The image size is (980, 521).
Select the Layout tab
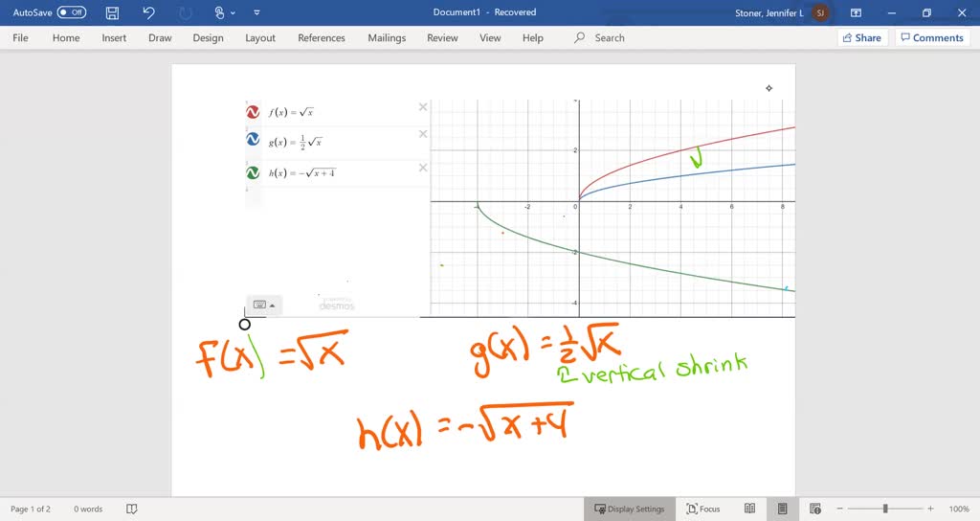(260, 37)
